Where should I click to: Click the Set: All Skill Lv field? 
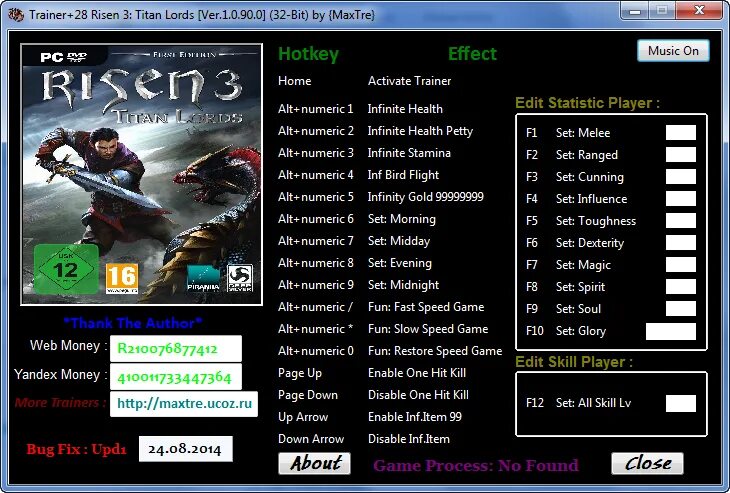pyautogui.click(x=681, y=403)
